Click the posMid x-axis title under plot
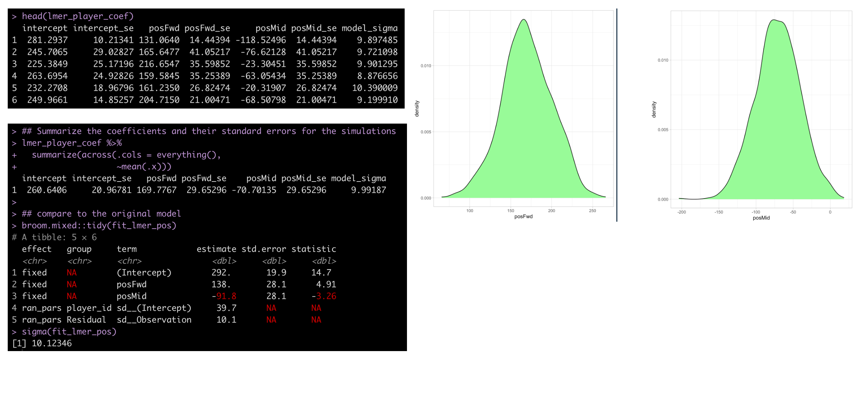The width and height of the screenshot is (868, 404). (x=761, y=218)
